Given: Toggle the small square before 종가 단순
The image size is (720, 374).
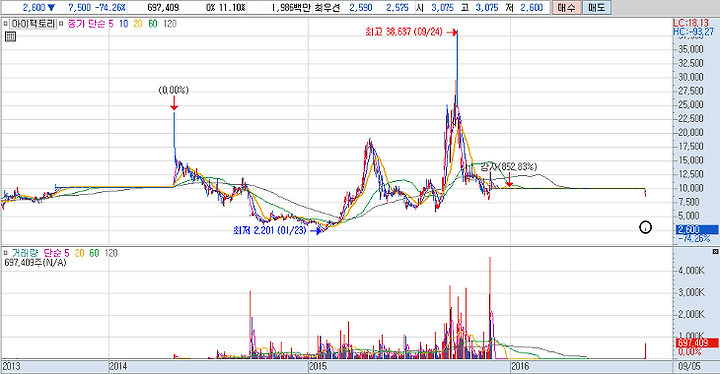Looking at the screenshot, I should point(61,23).
